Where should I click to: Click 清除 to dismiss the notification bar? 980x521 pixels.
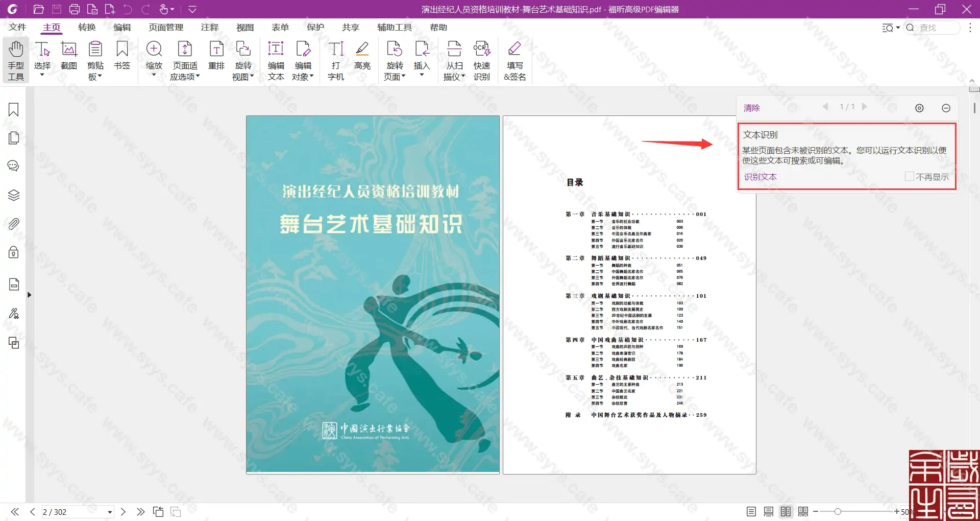tap(751, 108)
